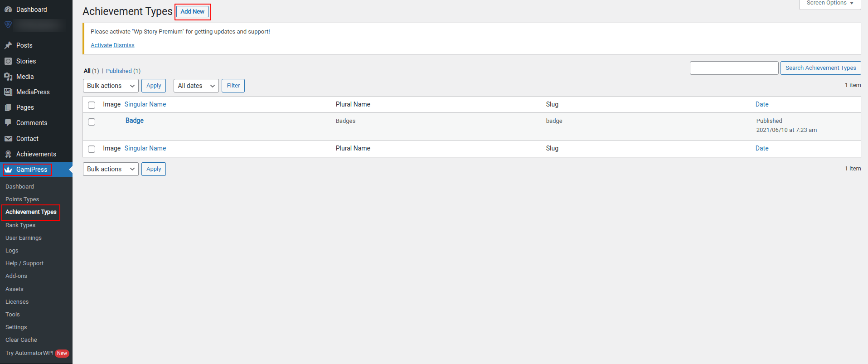Click the Stories icon in sidebar
This screenshot has height=364, width=868.
point(8,61)
